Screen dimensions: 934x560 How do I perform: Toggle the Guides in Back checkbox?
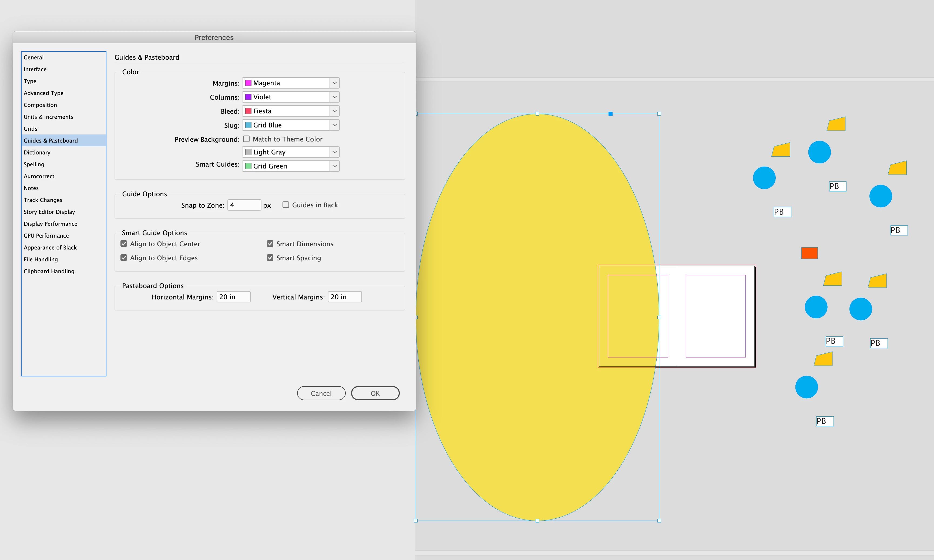[x=286, y=204]
